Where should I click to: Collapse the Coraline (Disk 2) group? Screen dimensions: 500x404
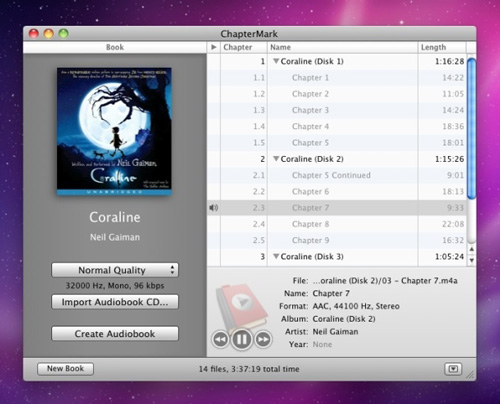276,159
